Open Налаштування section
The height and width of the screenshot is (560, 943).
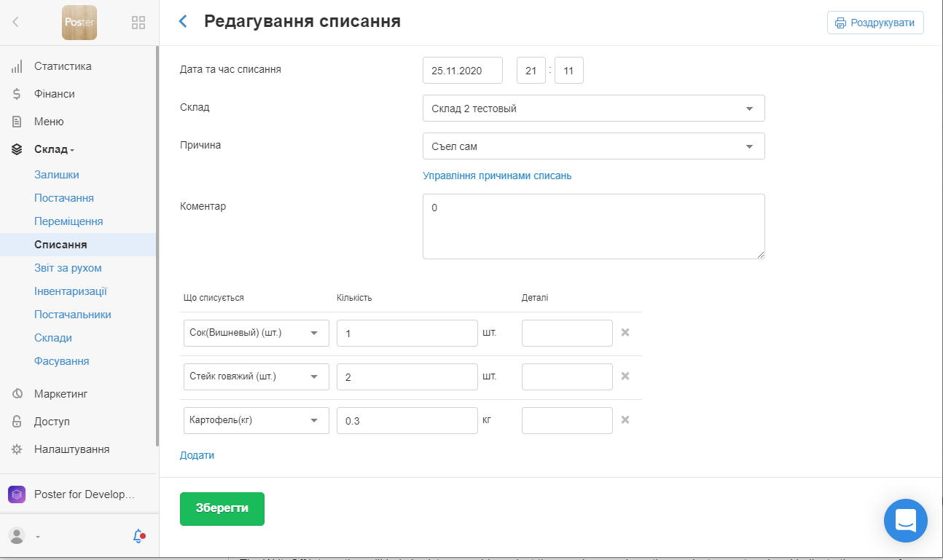72,449
